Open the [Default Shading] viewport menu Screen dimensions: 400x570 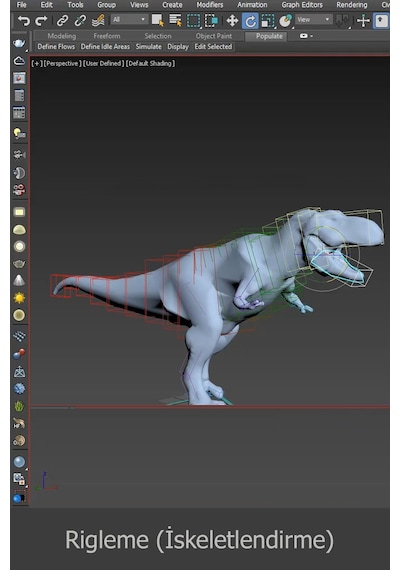pos(151,63)
